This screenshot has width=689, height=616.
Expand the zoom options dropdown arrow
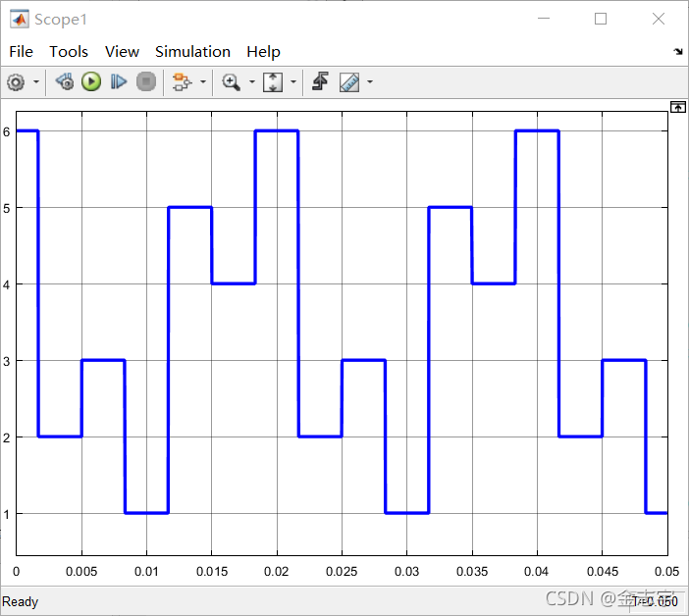252,82
